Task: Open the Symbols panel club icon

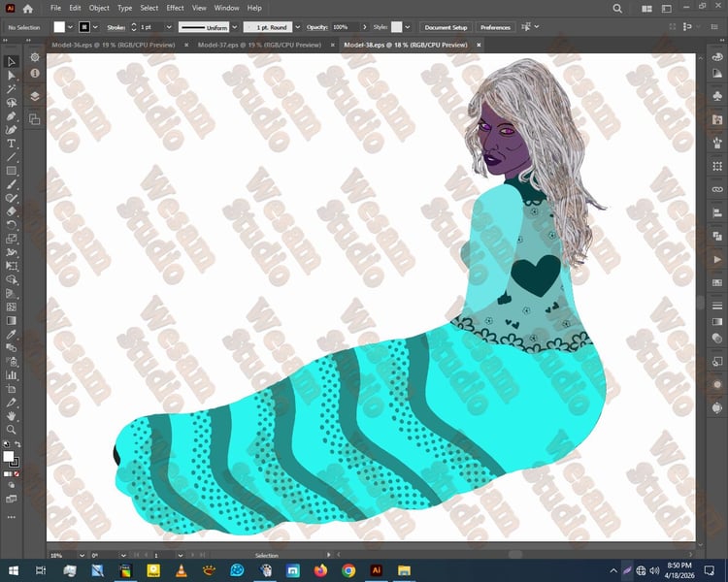Action: tap(717, 96)
